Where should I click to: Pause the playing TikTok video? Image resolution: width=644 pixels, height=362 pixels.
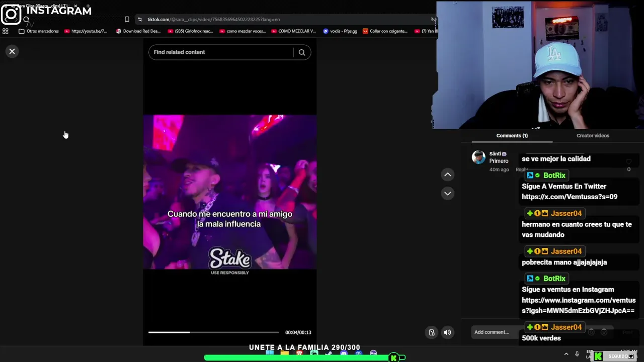click(230, 191)
